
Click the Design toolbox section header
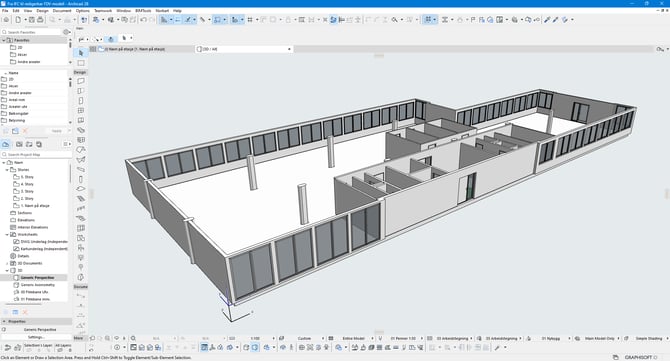click(x=80, y=72)
